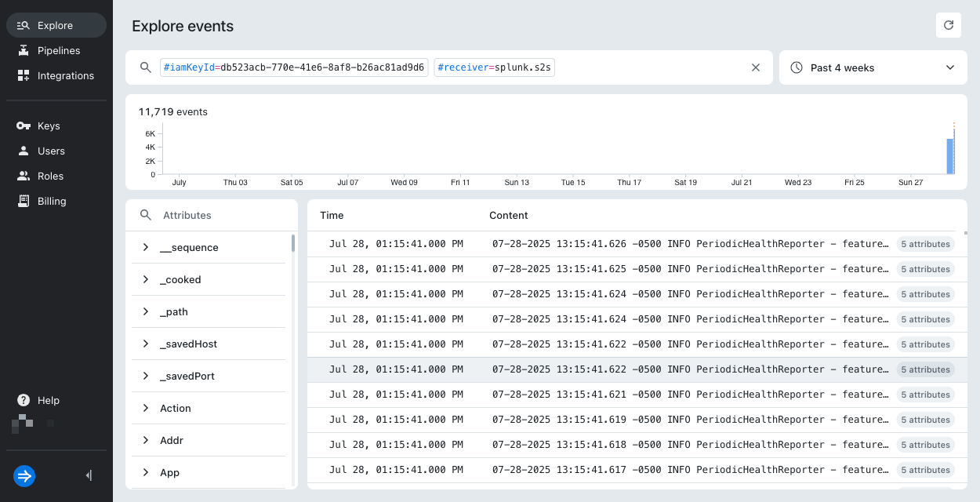Screen dimensions: 980x502
Task: Click the magnifier icon in Attributes search
Action: point(145,215)
